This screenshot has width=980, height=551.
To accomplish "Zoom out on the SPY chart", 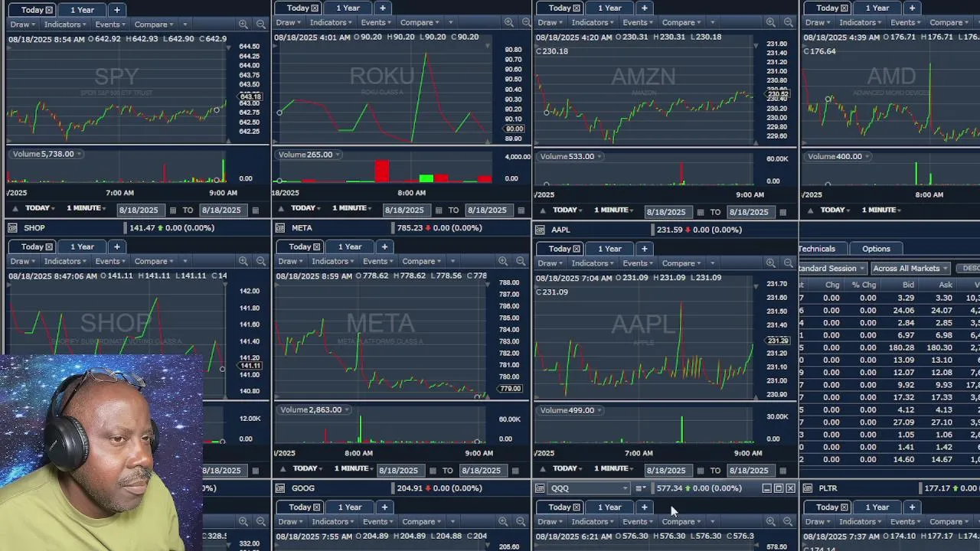I will pyautogui.click(x=260, y=24).
